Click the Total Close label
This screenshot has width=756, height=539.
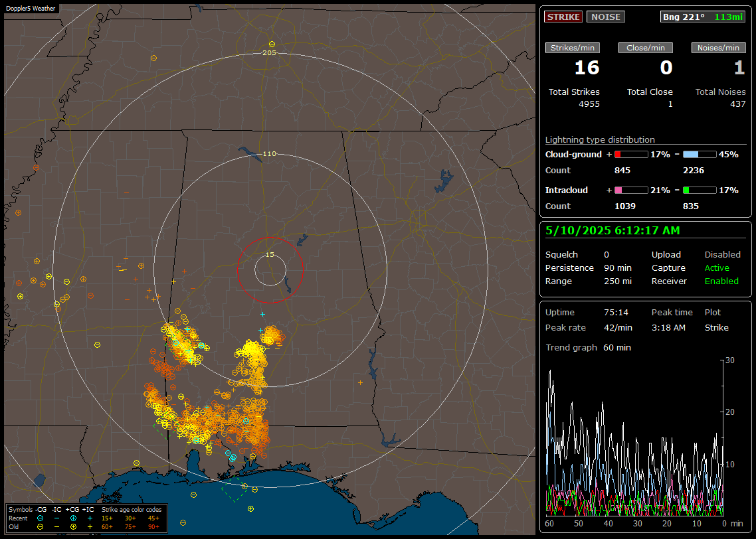click(x=650, y=92)
